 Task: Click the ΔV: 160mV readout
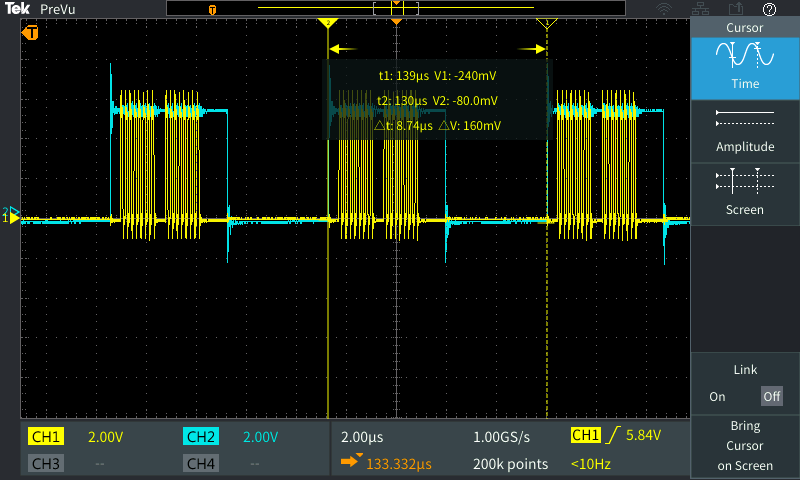pos(469,125)
